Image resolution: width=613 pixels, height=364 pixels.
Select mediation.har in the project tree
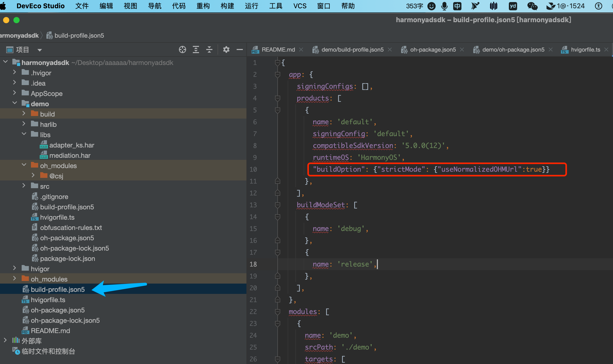pos(70,155)
